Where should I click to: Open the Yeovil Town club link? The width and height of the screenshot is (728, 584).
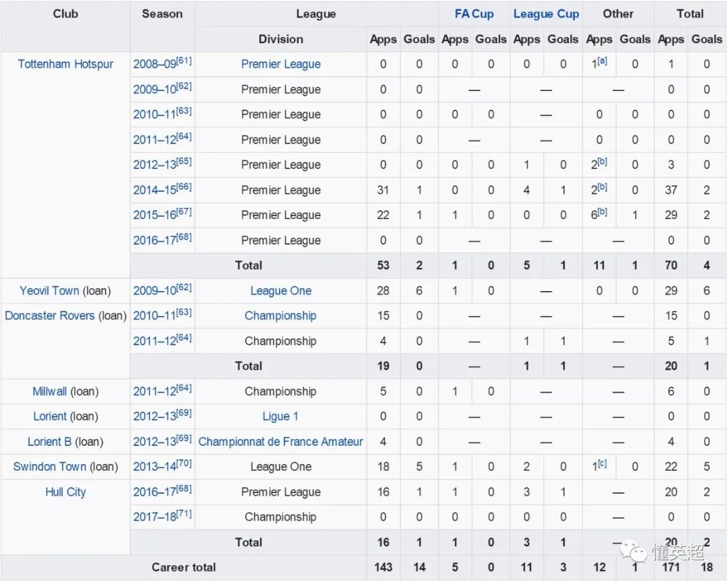tap(49, 291)
